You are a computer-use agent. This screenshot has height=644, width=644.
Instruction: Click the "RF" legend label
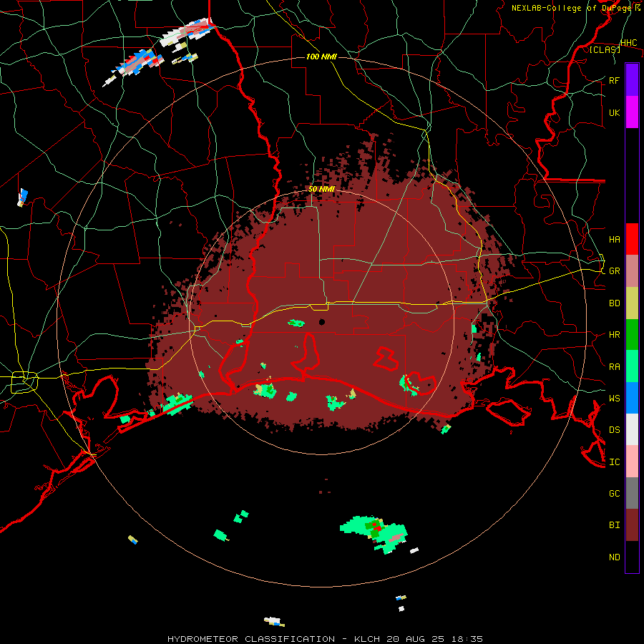[x=614, y=80]
